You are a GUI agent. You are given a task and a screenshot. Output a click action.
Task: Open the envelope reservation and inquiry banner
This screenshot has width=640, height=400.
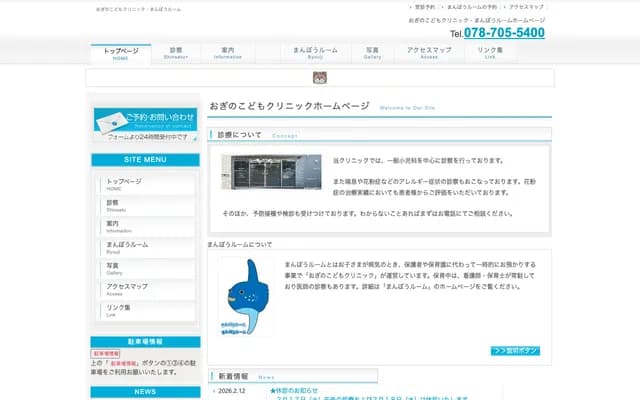coord(145,124)
